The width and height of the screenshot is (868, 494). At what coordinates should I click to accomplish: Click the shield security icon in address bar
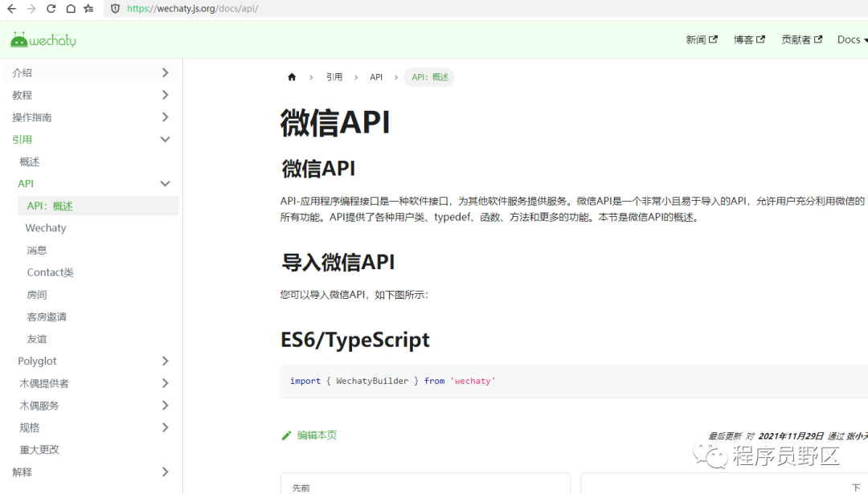coord(115,9)
